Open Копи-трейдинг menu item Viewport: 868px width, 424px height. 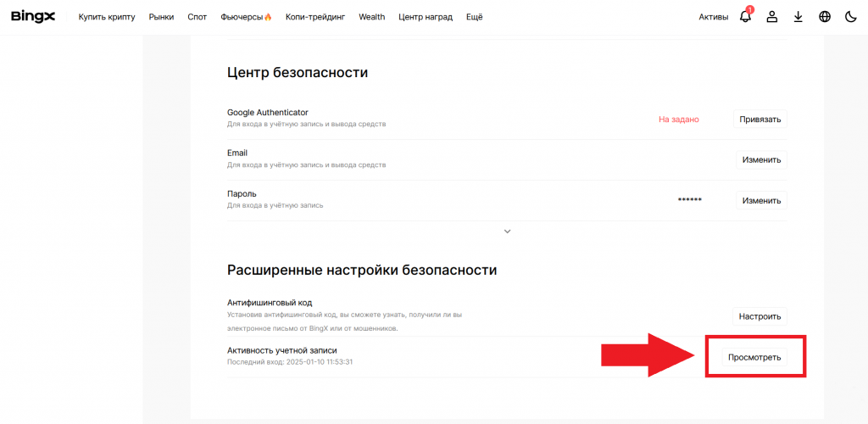[x=315, y=17]
